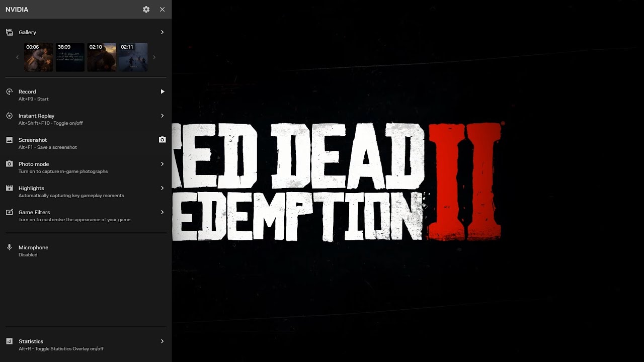Open the 02:11 gallery clip thumbnail
644x362 pixels.
[x=133, y=57]
